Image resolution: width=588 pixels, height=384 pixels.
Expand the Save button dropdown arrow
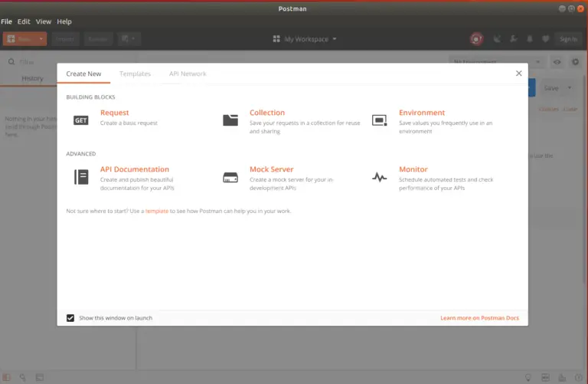tap(570, 88)
